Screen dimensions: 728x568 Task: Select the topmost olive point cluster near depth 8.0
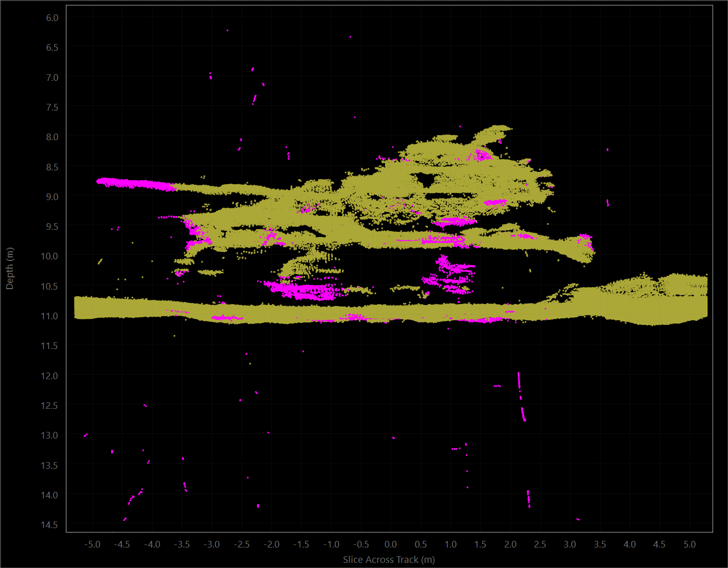491,134
